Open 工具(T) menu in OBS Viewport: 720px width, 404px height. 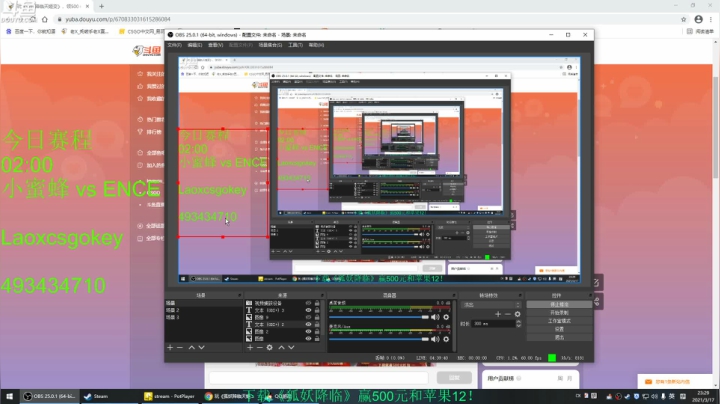point(295,45)
